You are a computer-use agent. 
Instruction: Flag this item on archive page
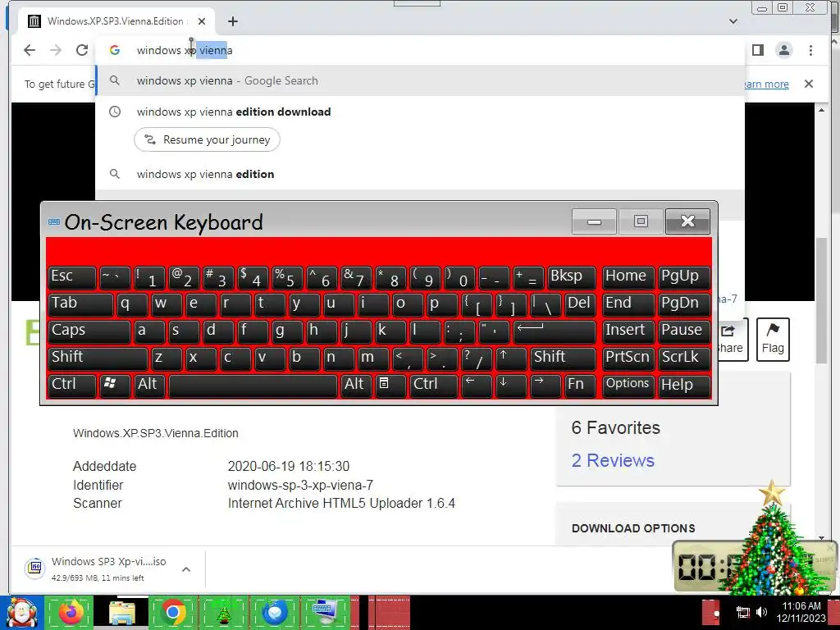(773, 340)
